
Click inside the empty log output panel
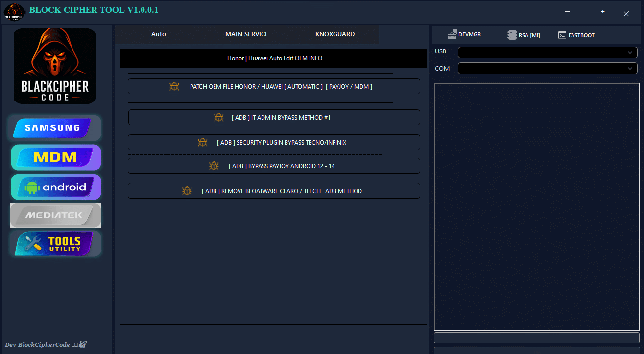[x=536, y=207]
